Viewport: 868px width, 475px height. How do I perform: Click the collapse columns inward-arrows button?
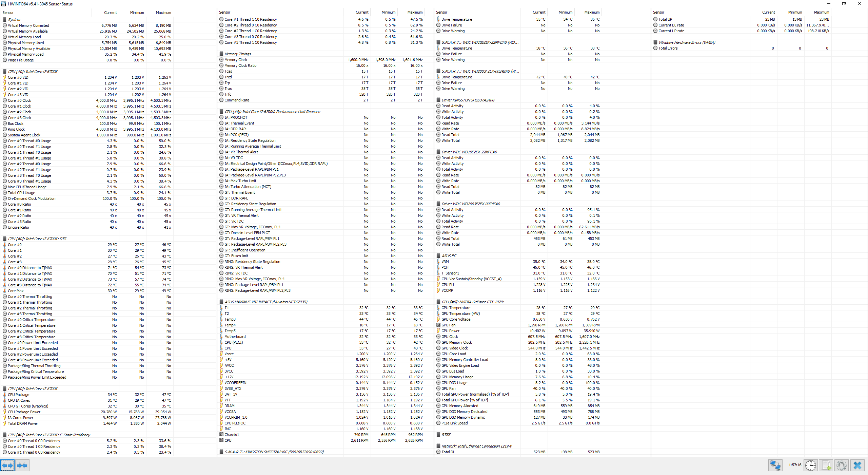point(22,465)
